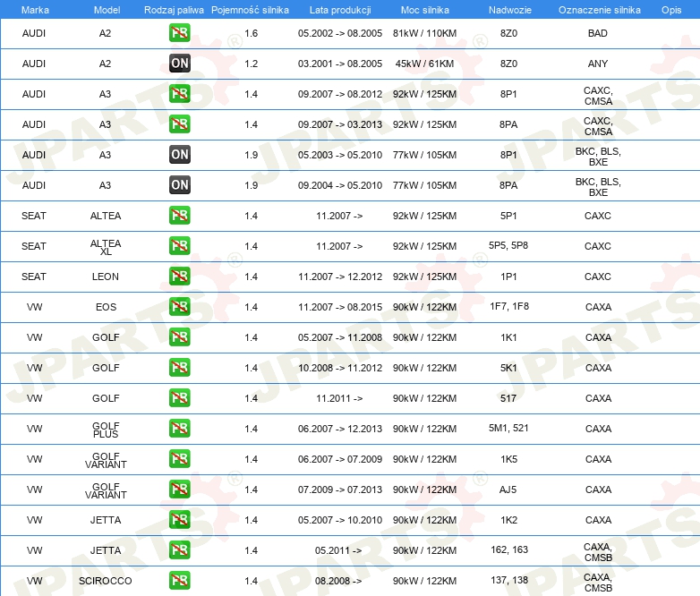Select the 45kW / 61KM power cell

pyautogui.click(x=425, y=64)
